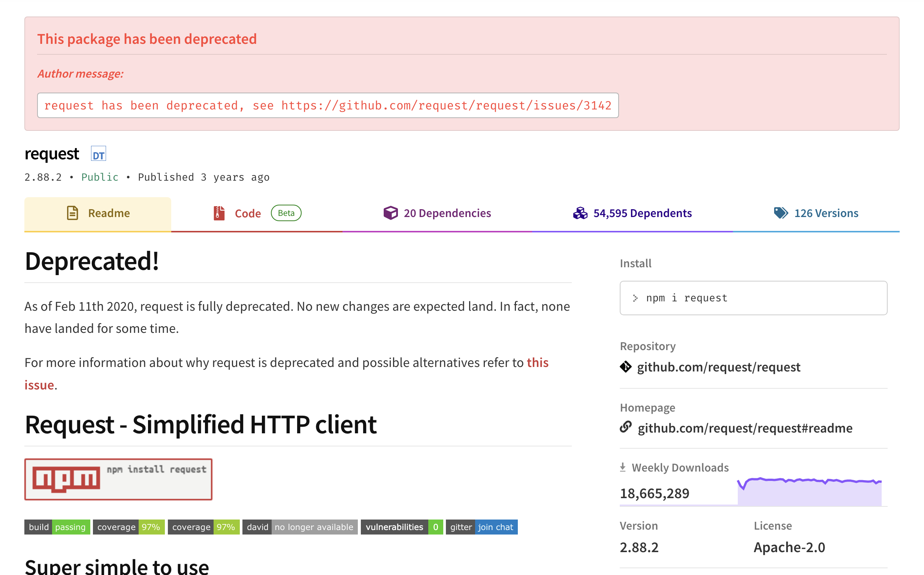Click the Dependencies box icon
The width and height of the screenshot is (924, 575).
390,213
